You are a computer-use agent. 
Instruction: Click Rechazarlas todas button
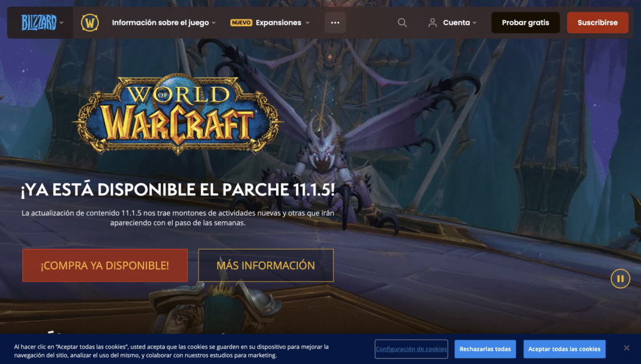click(x=485, y=349)
